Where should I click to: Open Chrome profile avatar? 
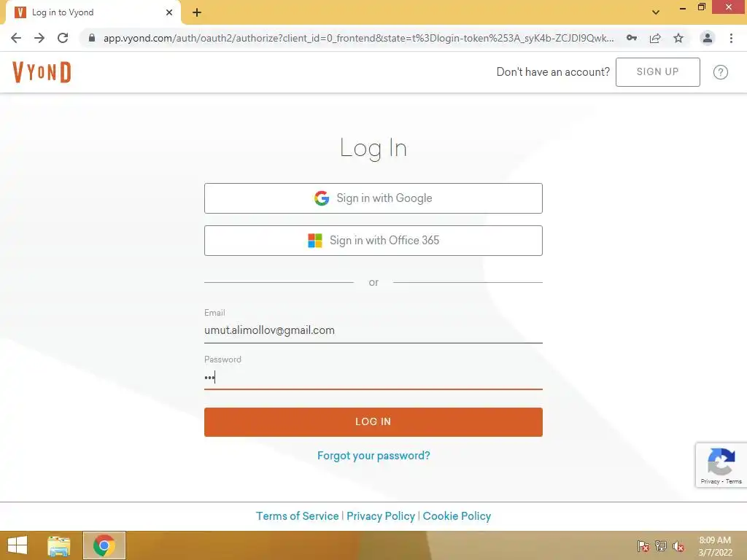(708, 38)
